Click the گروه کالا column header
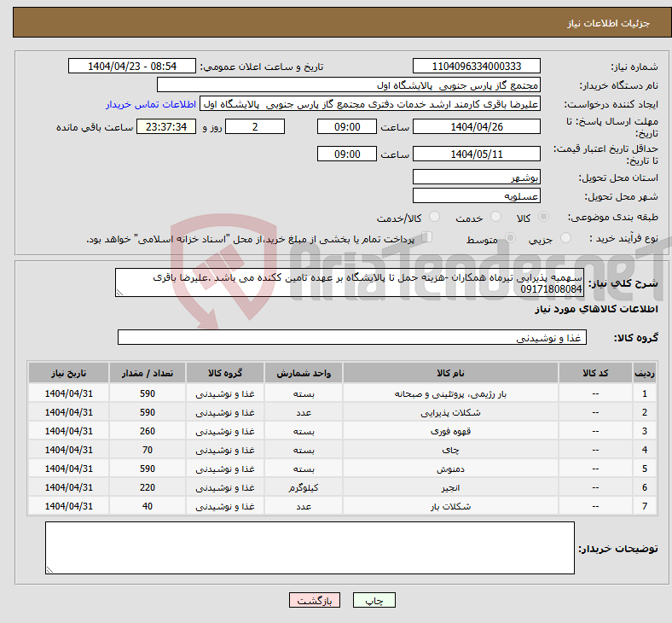Viewport: 672px width, 623px height. 225,373
